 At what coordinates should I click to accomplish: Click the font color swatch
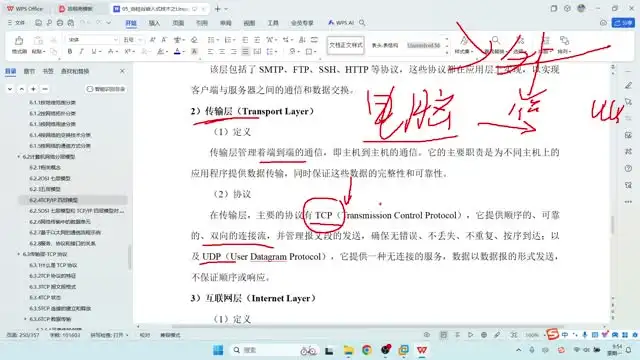point(177,51)
